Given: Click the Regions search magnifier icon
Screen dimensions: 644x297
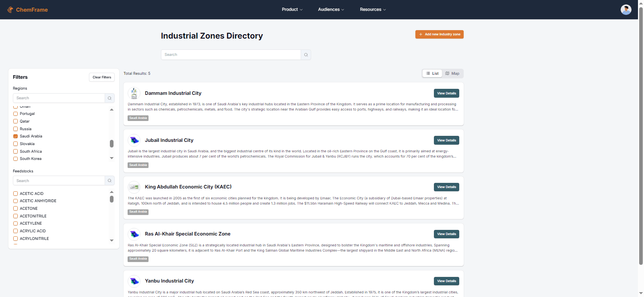Looking at the screenshot, I should coord(109,98).
